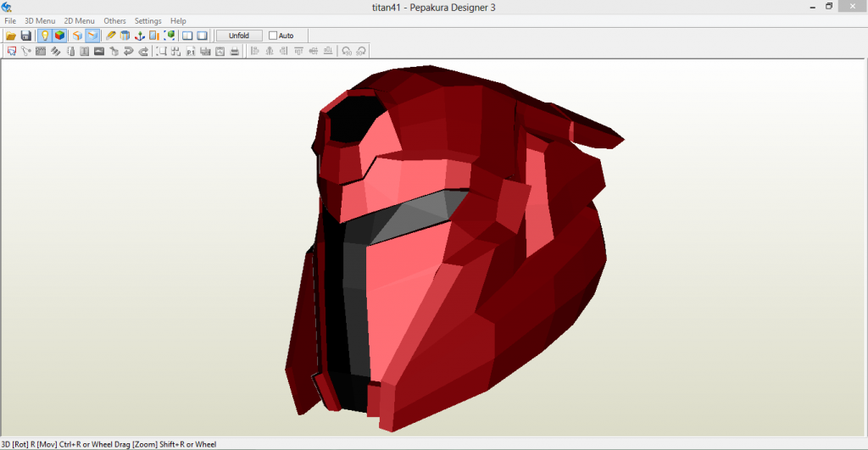Viewport: 868px width, 450px height.
Task: Click the rotate 90 degrees left icon
Action: 347,51
